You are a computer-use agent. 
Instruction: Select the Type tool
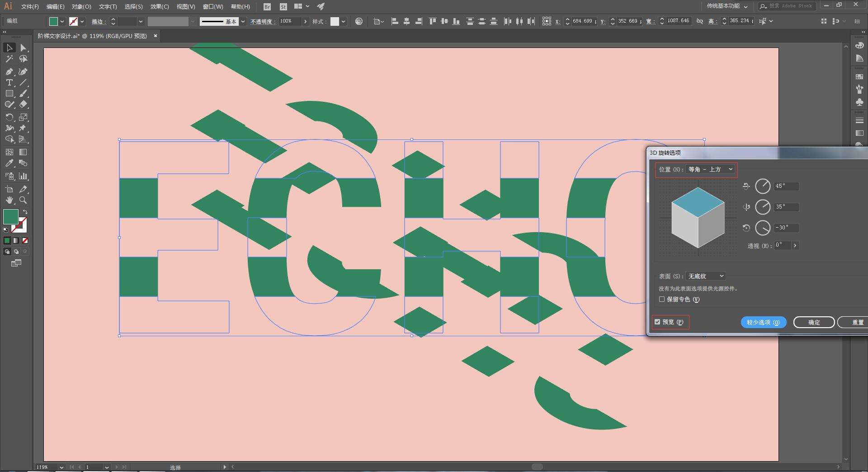click(x=9, y=83)
